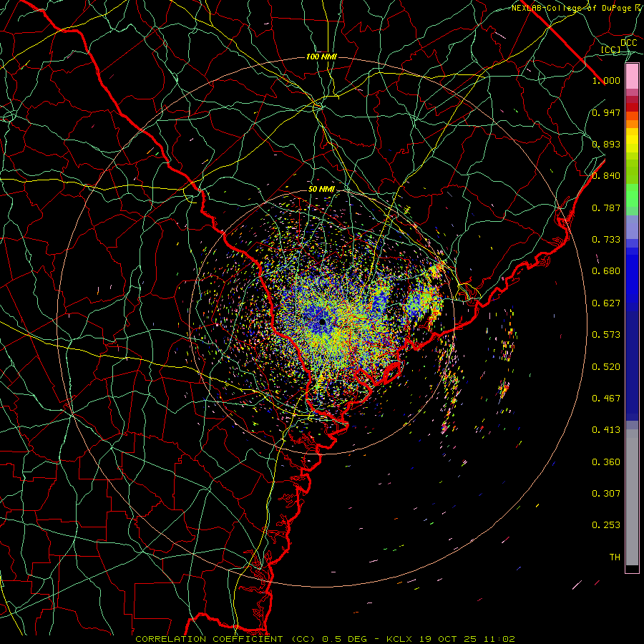644x644 pixels.
Task: Click the 0.253 color scale value
Action: [x=606, y=525]
